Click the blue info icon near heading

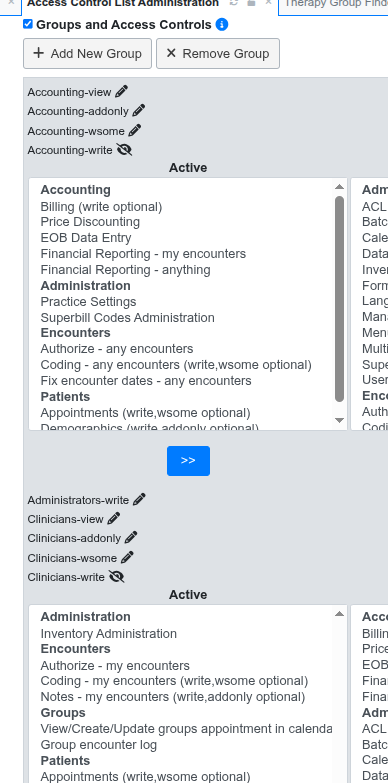222,24
